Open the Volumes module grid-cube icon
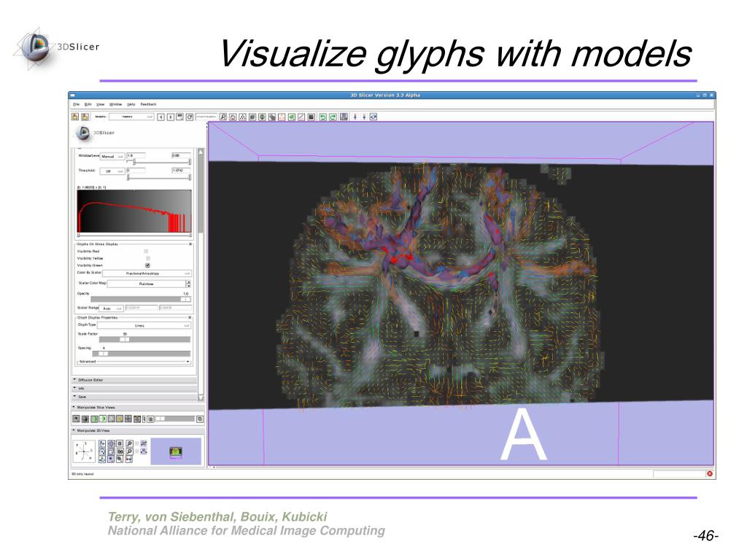The width and height of the screenshot is (747, 560). (252, 117)
